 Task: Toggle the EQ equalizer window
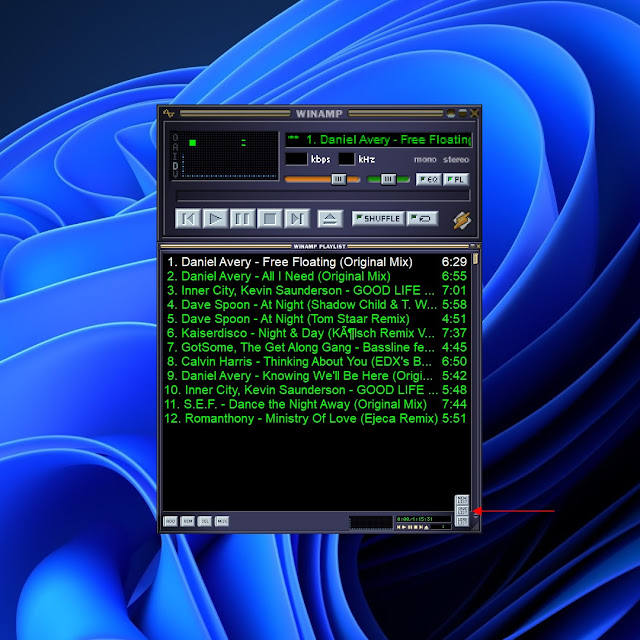click(428, 179)
